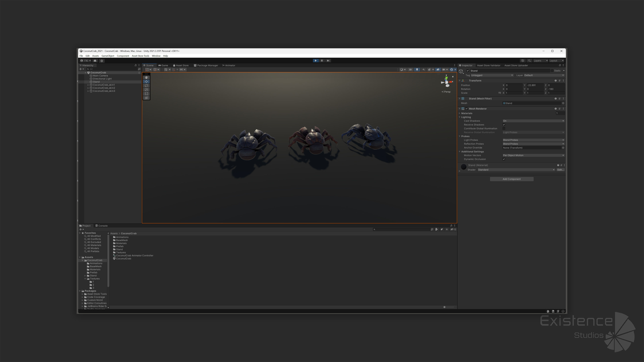Enable Contribute Global Illumination checkbox
Screen dimensions: 644x362
click(504, 129)
